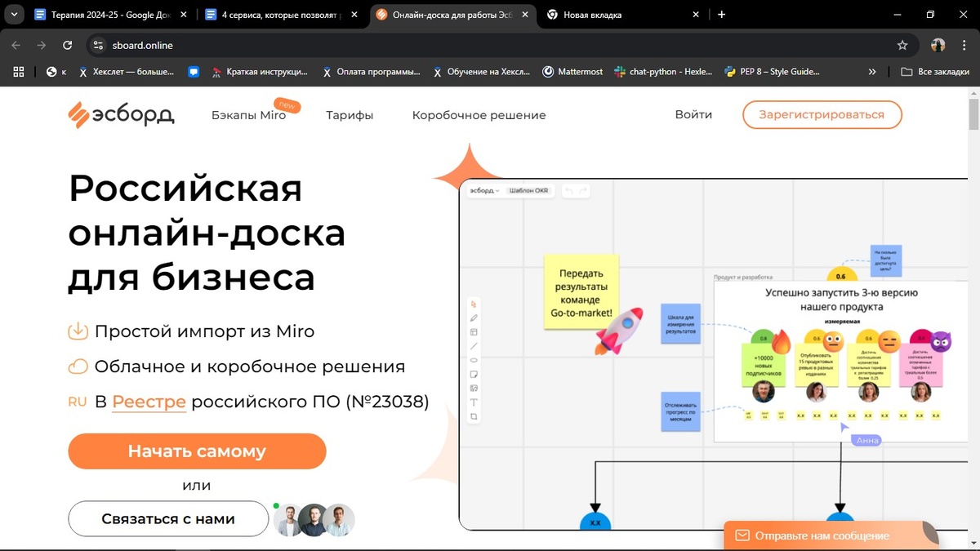
Task: Click the Анна cursor label on board
Action: point(867,441)
